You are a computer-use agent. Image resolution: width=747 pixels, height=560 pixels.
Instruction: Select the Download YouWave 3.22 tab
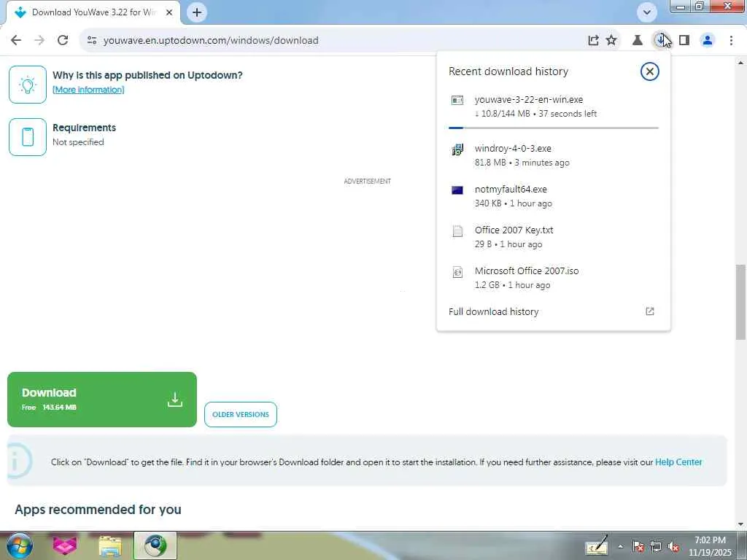coord(93,12)
